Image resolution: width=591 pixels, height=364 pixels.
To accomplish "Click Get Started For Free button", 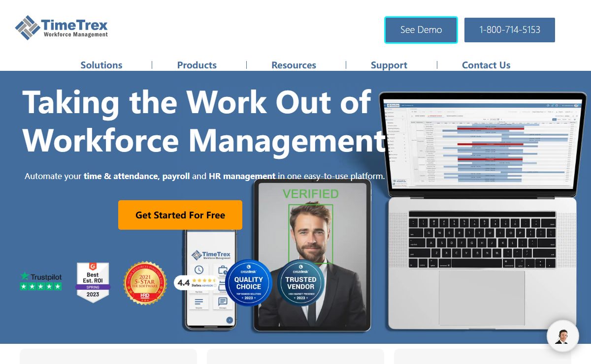I will (x=180, y=215).
